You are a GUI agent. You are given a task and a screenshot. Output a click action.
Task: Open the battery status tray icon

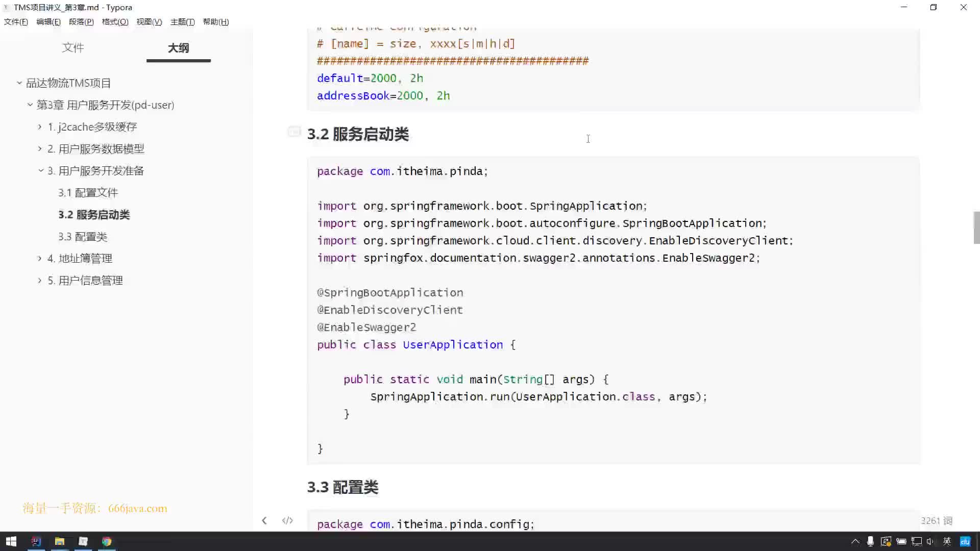[x=901, y=541]
